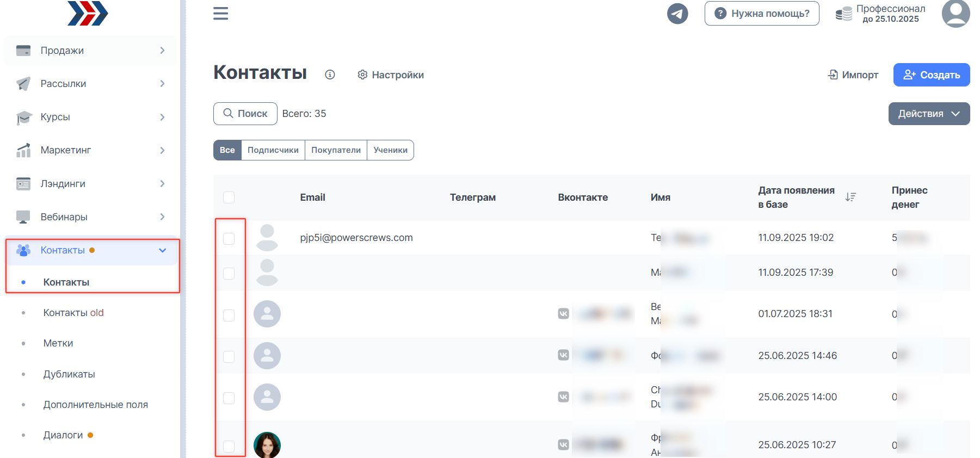
Task: Click the Создать button
Action: (931, 75)
